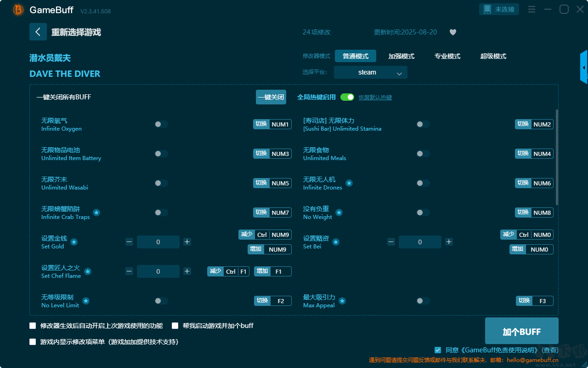Image resolution: width=588 pixels, height=368 pixels.
Task: Open the steam platform dropdown
Action: (371, 72)
